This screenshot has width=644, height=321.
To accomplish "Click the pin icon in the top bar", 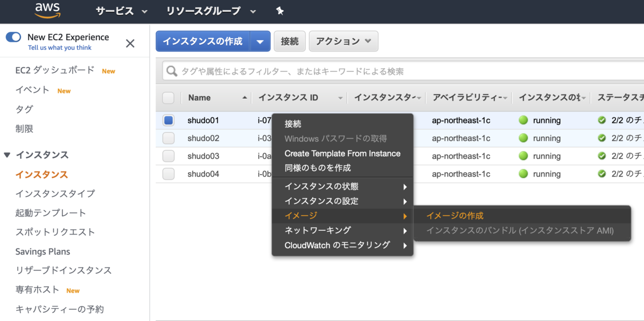I will click(280, 11).
